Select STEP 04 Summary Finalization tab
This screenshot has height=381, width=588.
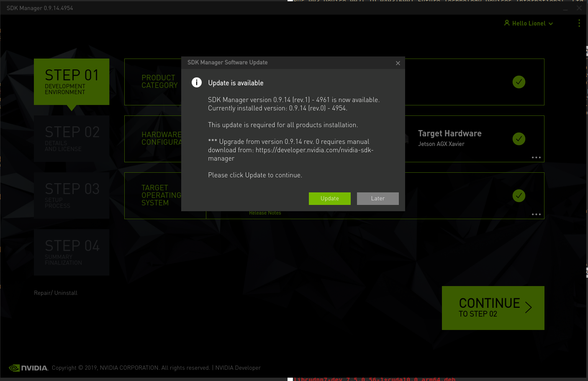click(x=72, y=252)
